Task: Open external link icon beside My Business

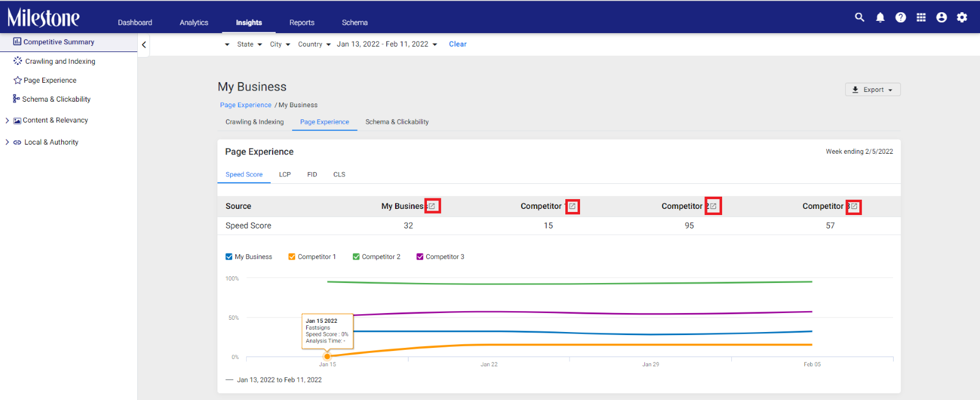Action: (432, 206)
